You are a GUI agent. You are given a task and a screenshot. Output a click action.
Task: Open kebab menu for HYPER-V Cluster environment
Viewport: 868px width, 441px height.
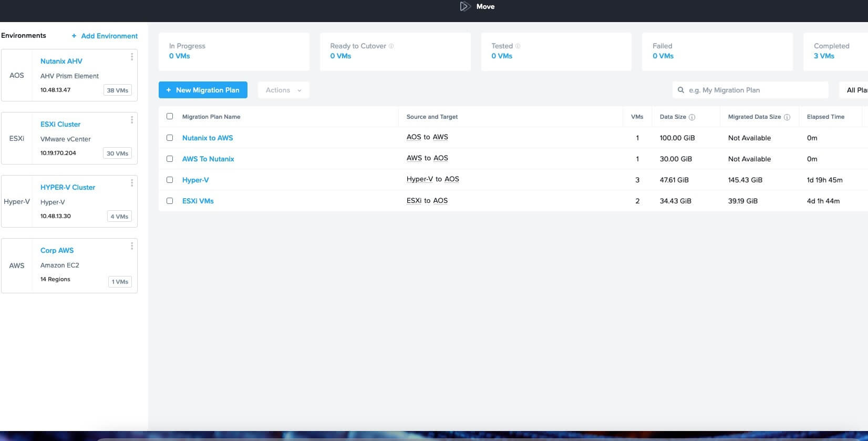click(x=131, y=183)
